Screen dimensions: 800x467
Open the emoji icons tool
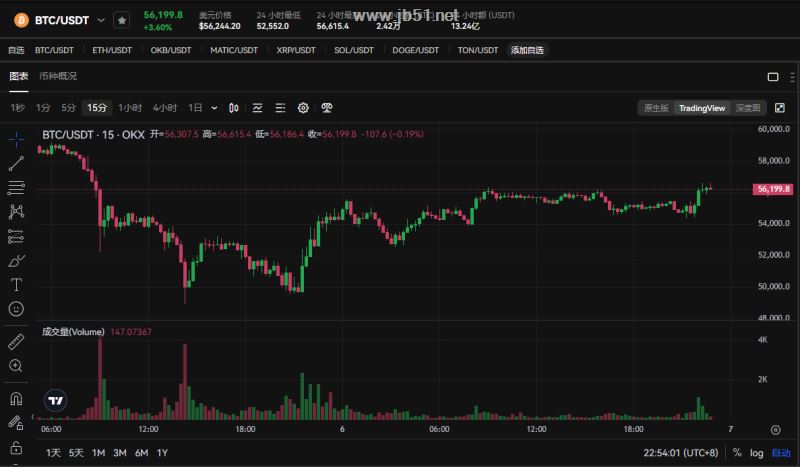pyautogui.click(x=16, y=309)
